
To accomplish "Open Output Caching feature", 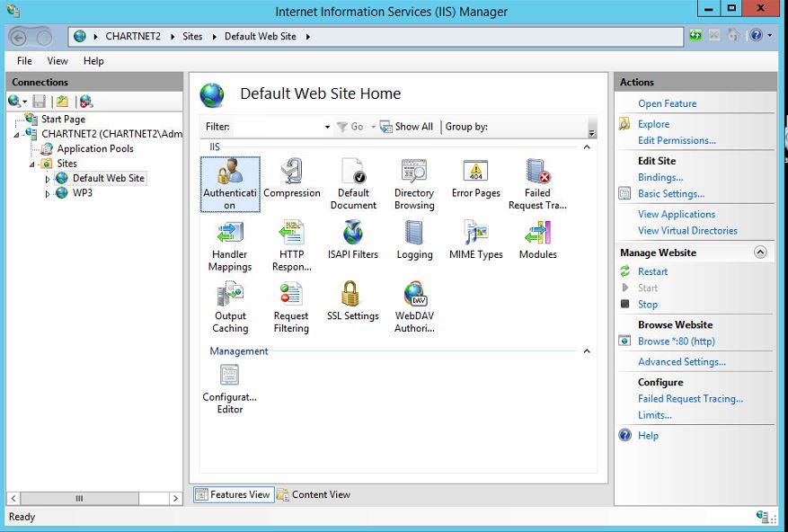I will point(230,307).
